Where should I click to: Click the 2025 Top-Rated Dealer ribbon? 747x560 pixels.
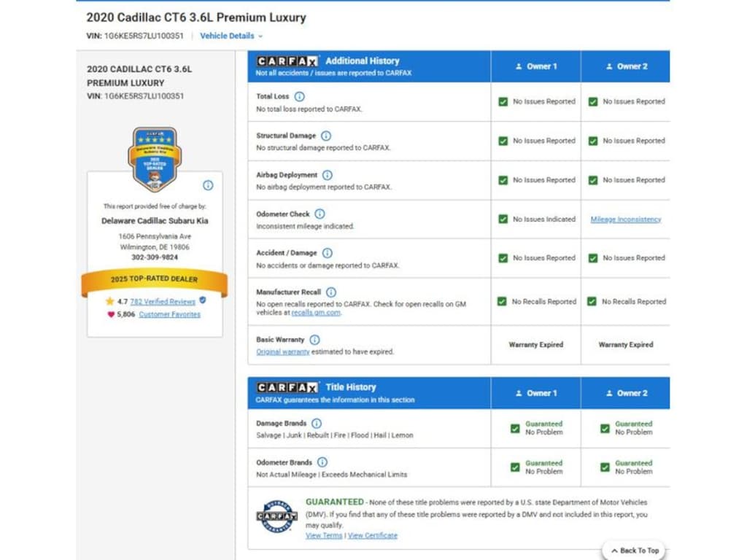[155, 281]
